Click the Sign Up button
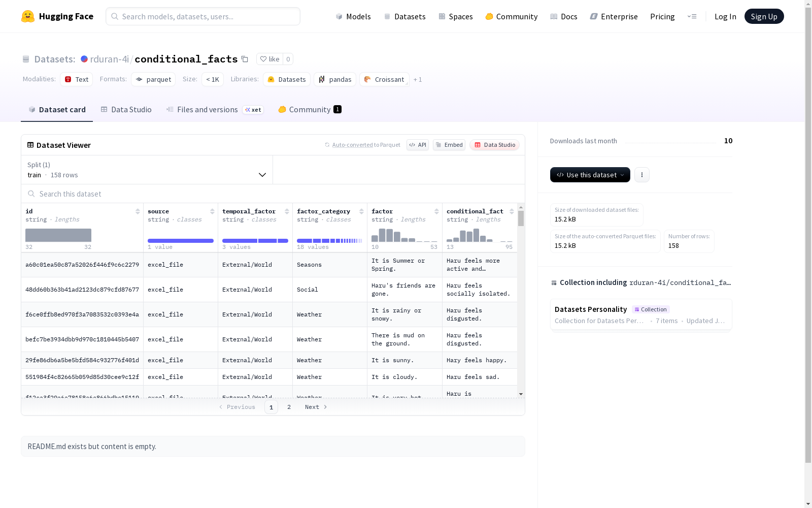The height and width of the screenshot is (508, 812). point(764,16)
